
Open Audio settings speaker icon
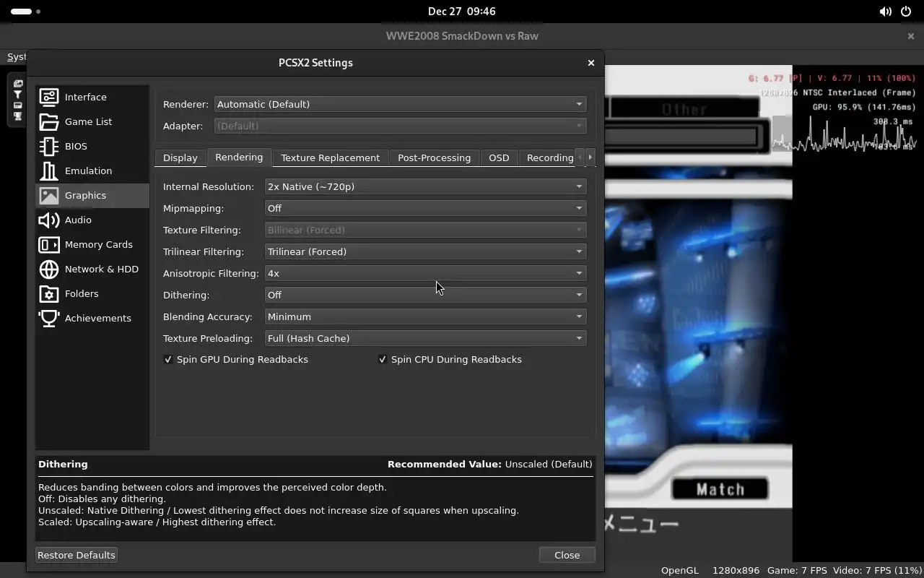point(49,220)
